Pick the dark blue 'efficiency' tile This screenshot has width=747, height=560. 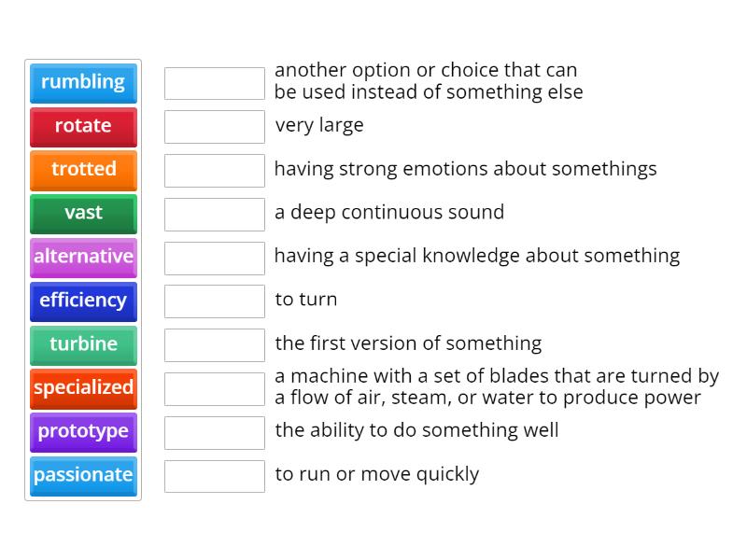click(x=83, y=301)
